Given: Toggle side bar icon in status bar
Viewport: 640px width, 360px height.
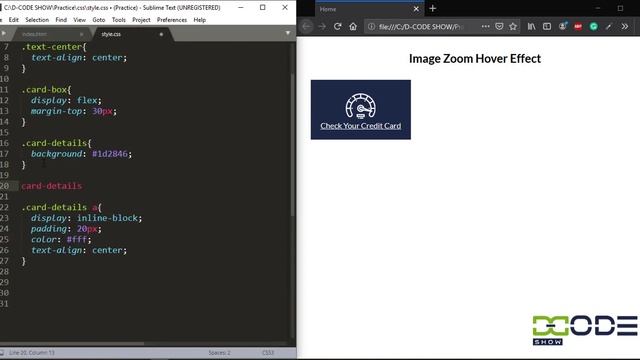Looking at the screenshot, I should [x=2, y=353].
